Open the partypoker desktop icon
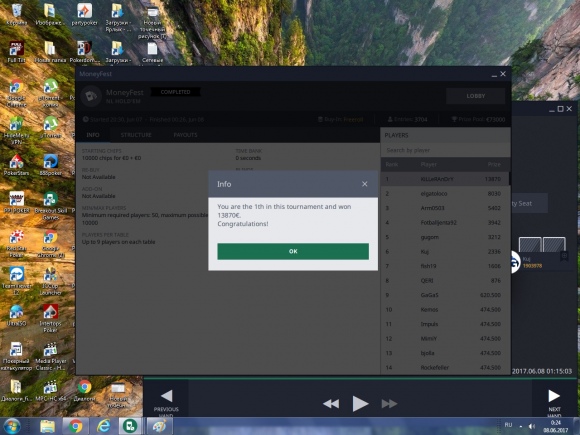The image size is (580, 435). [84, 14]
